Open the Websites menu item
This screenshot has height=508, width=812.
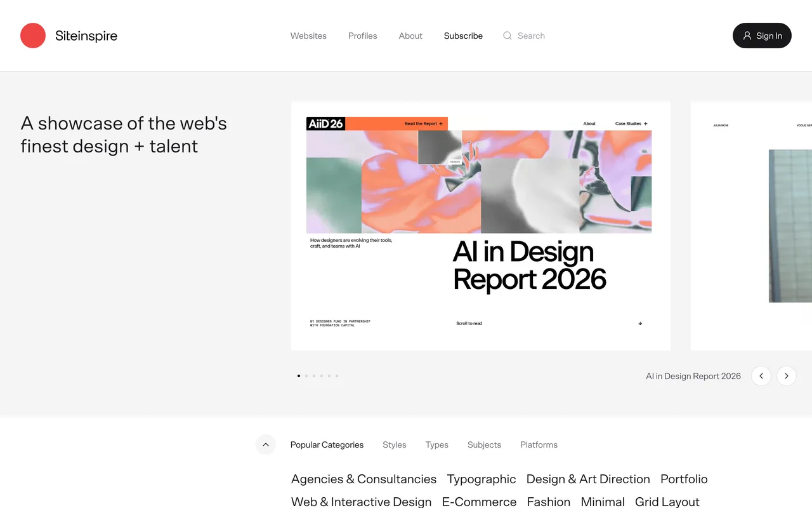[308, 36]
